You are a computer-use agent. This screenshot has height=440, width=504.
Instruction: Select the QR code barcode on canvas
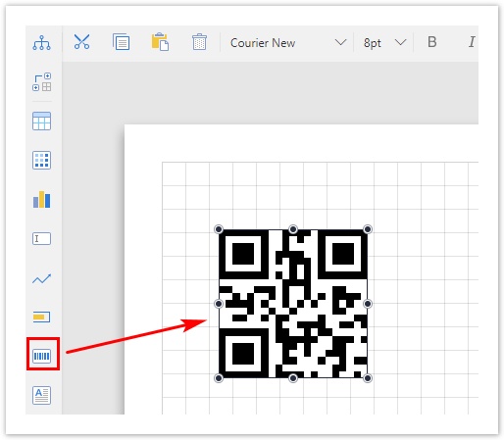pos(293,304)
